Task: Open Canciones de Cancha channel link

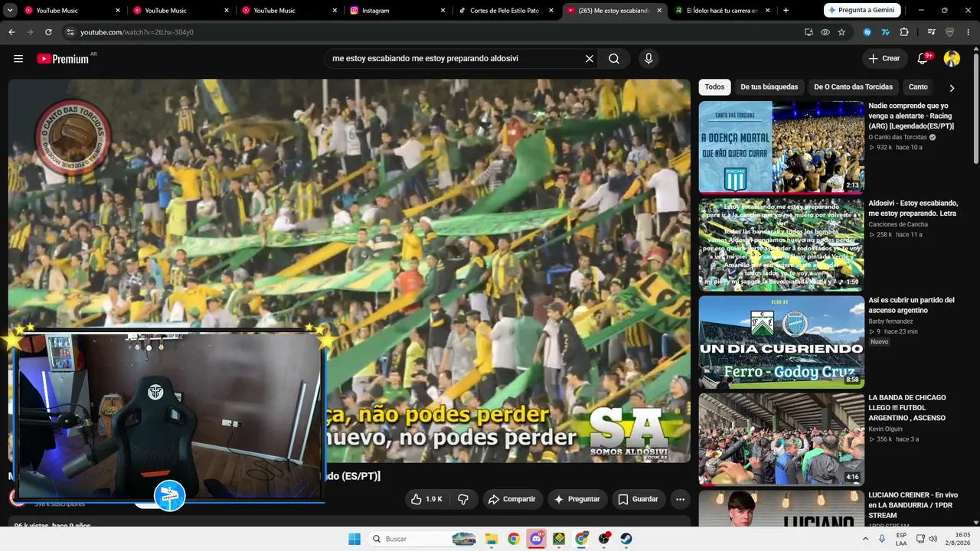Action: click(x=898, y=224)
